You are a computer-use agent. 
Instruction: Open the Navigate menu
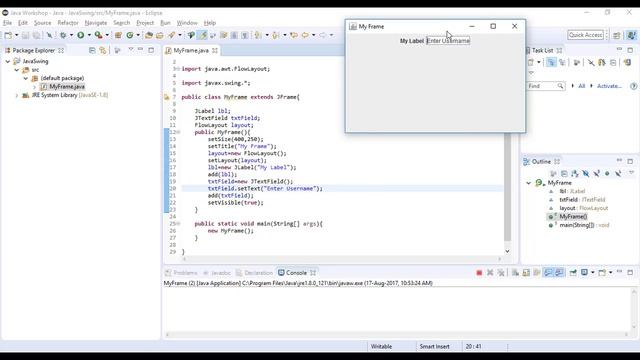pyautogui.click(x=96, y=23)
